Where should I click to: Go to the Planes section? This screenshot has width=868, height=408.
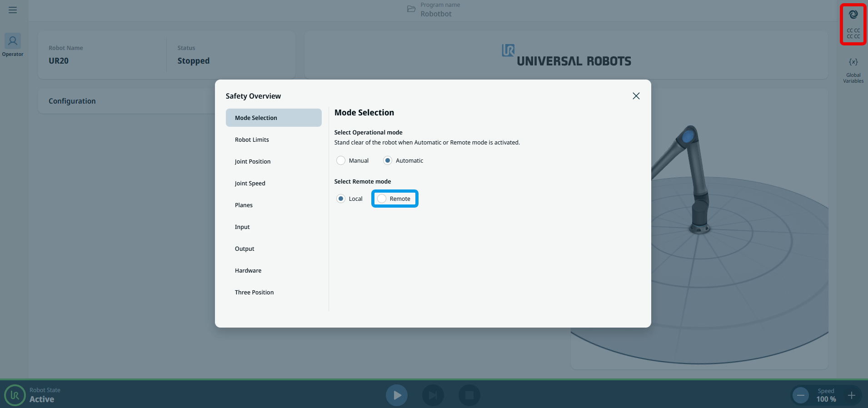(244, 205)
